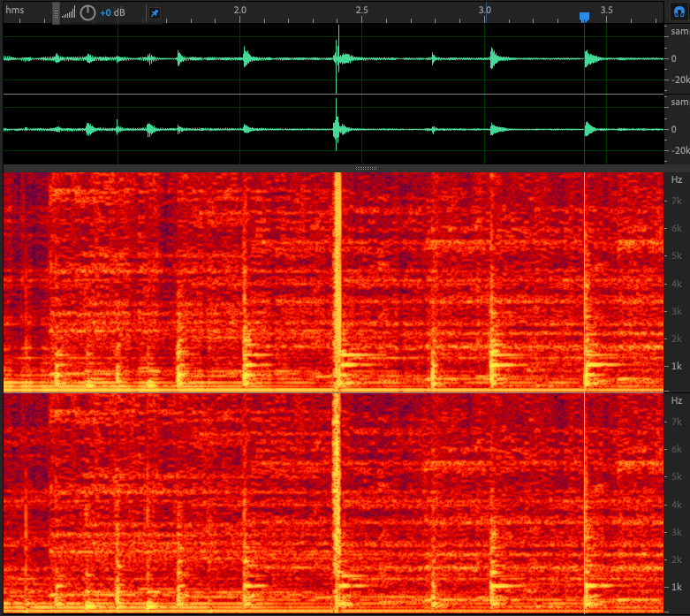This screenshot has height=616, width=690.
Task: Click the gain adjustment knob
Action: (87, 12)
